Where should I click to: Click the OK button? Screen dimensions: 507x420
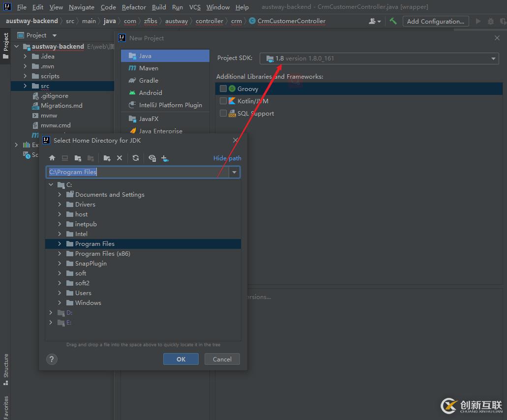pos(180,359)
